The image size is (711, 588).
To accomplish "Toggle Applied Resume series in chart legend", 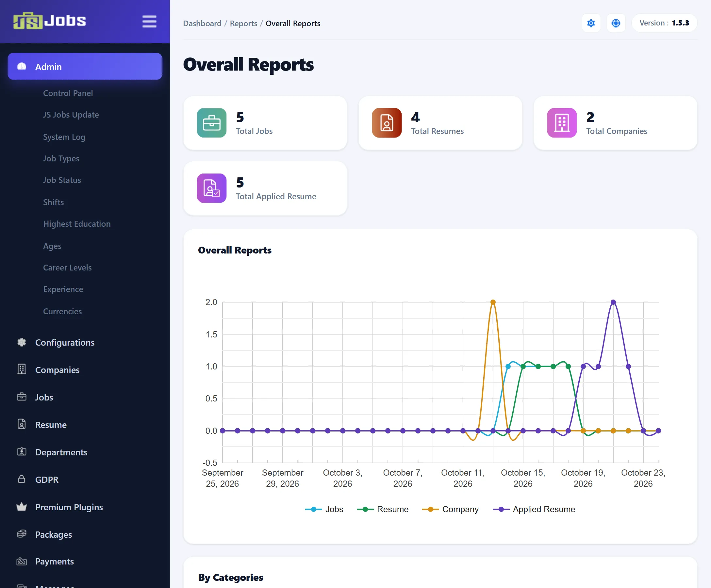I will (x=534, y=509).
